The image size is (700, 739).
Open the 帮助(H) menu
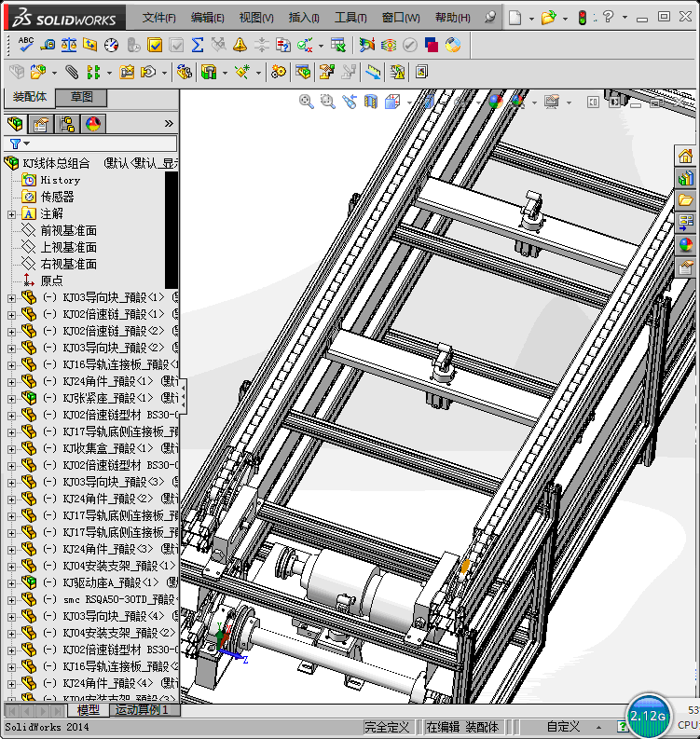452,18
